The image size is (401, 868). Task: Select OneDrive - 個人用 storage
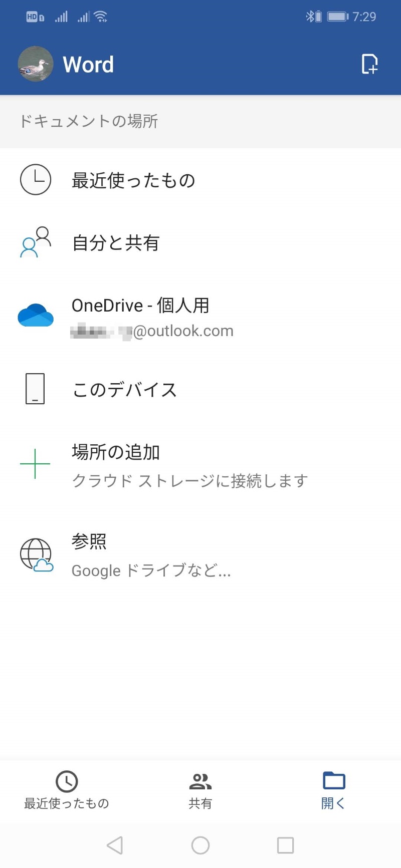[x=141, y=306]
